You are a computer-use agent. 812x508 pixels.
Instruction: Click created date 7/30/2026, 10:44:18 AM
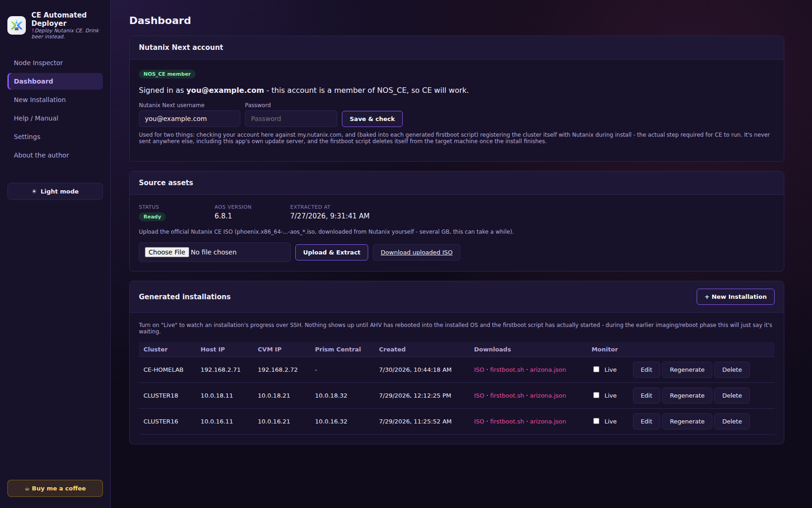pyautogui.click(x=415, y=369)
